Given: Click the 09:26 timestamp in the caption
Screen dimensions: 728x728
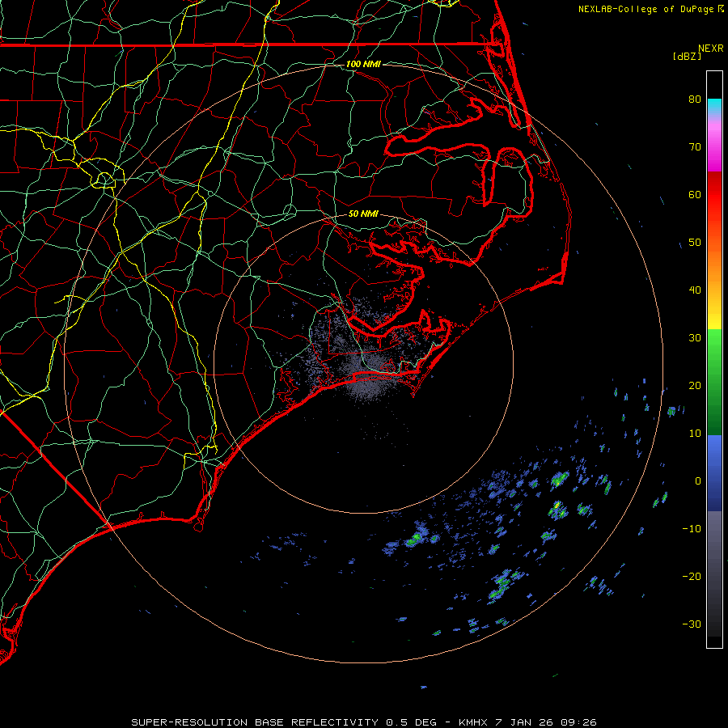Looking at the screenshot, I should click(x=578, y=722).
